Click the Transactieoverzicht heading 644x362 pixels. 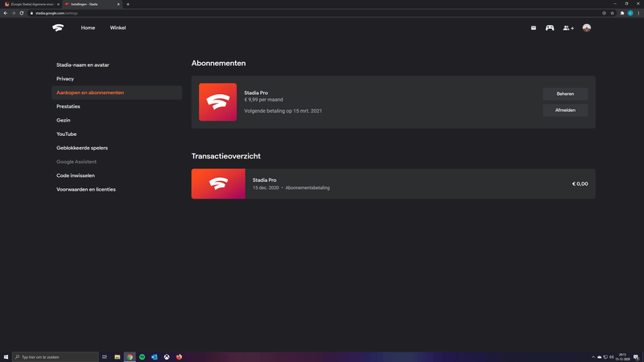226,156
